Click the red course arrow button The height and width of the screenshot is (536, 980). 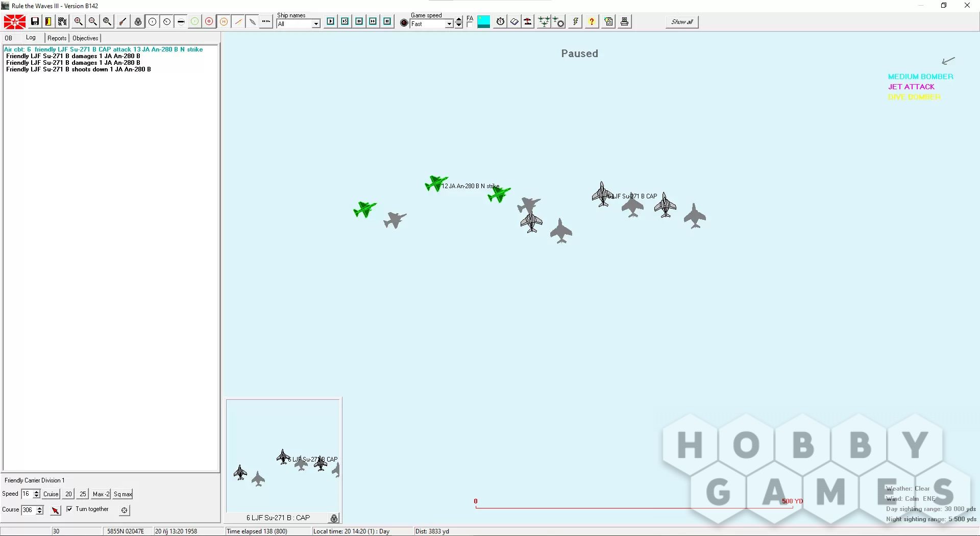[55, 510]
